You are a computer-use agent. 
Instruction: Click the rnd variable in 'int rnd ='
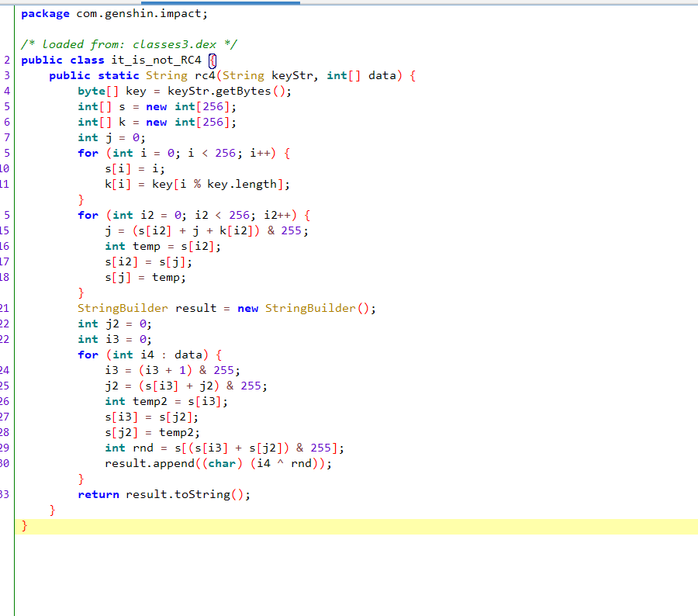click(x=143, y=448)
